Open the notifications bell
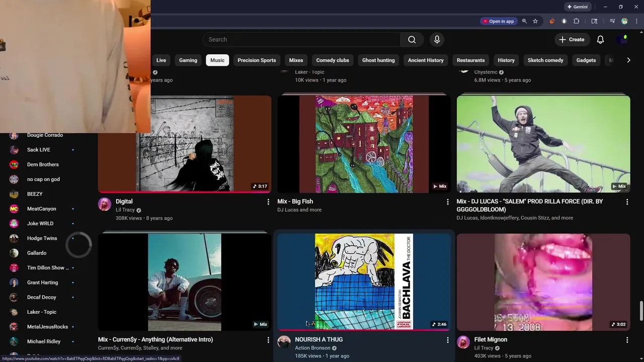644x362 pixels. pos(600,40)
